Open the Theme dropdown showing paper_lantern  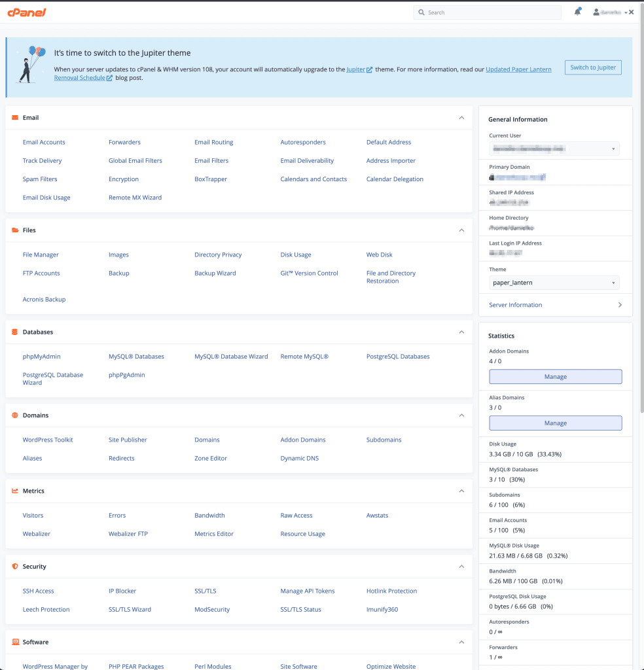(554, 283)
